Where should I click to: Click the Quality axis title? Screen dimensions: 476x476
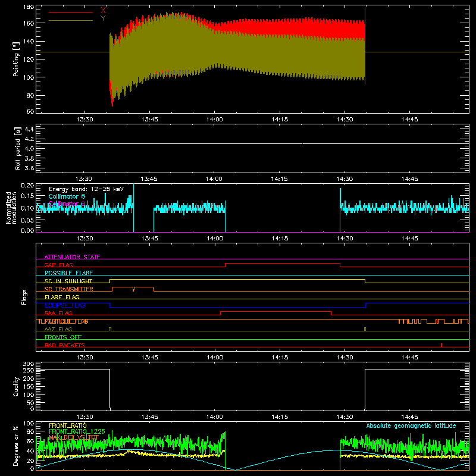point(16,386)
